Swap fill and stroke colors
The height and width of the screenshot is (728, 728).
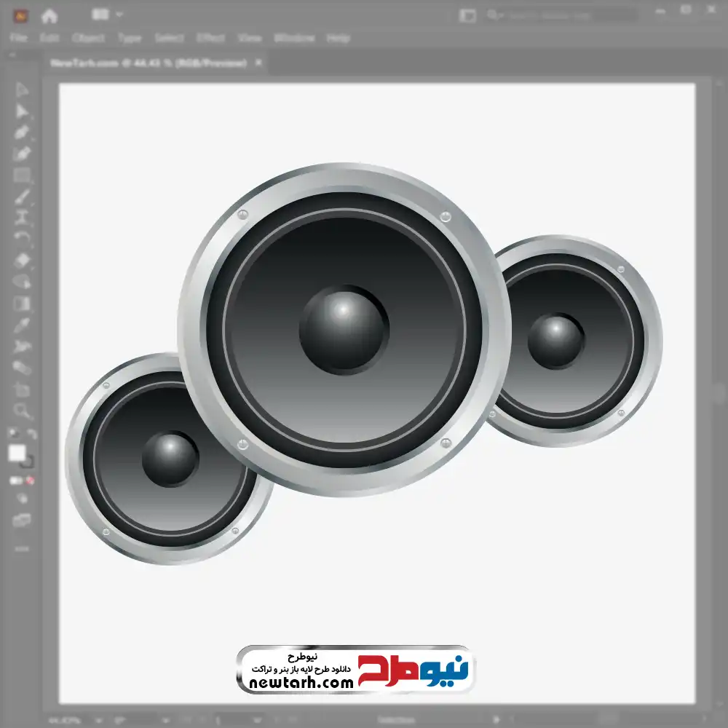tap(32, 434)
